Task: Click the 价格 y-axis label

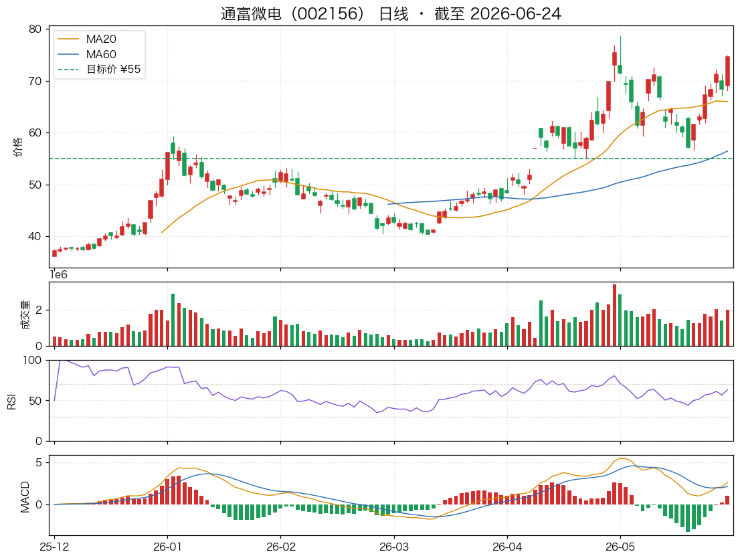Action: click(x=17, y=147)
